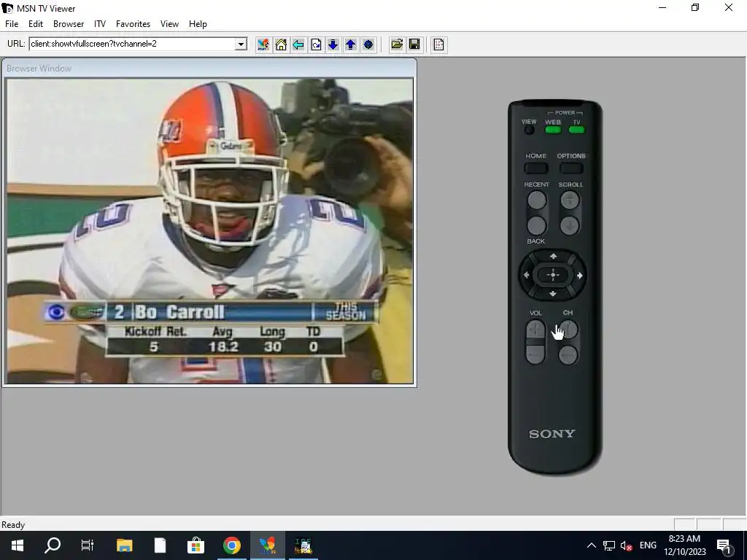Open the Favorites menu

133,24
